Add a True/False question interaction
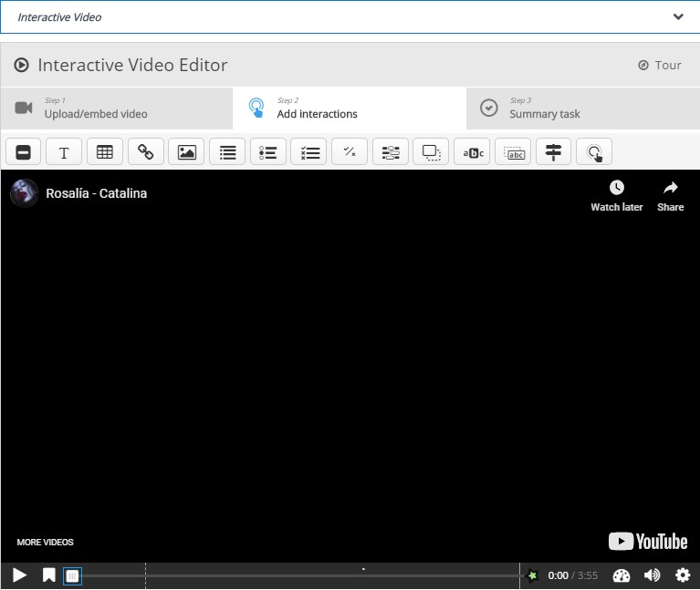 click(350, 152)
